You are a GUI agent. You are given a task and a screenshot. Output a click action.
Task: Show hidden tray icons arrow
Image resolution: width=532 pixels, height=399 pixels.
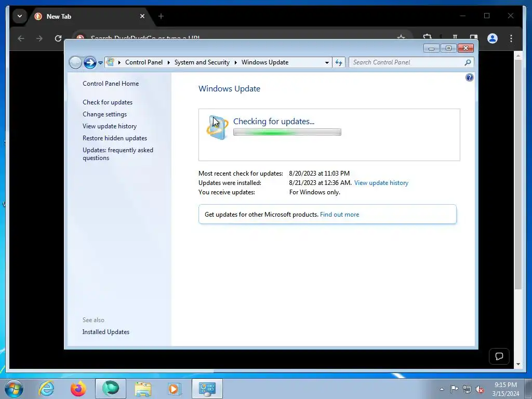(x=442, y=389)
